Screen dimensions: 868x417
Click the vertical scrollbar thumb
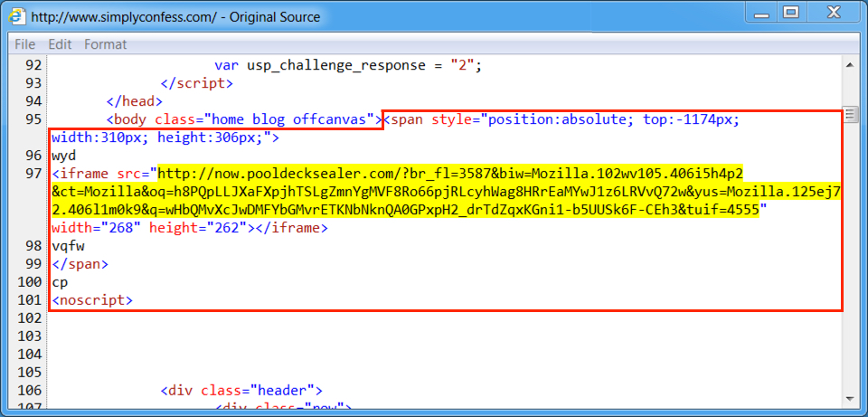(850, 115)
